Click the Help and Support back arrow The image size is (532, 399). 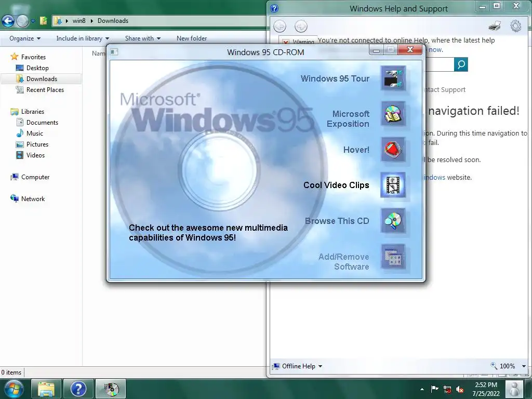tap(280, 26)
